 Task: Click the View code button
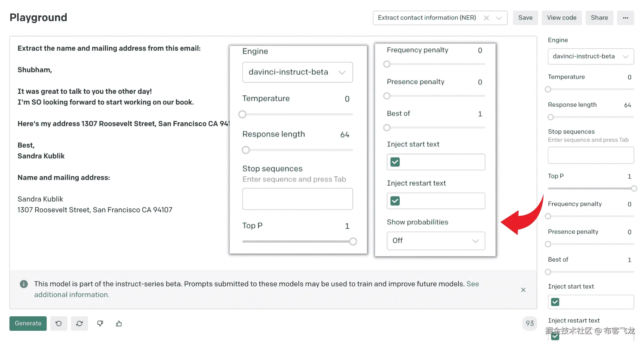[561, 18]
